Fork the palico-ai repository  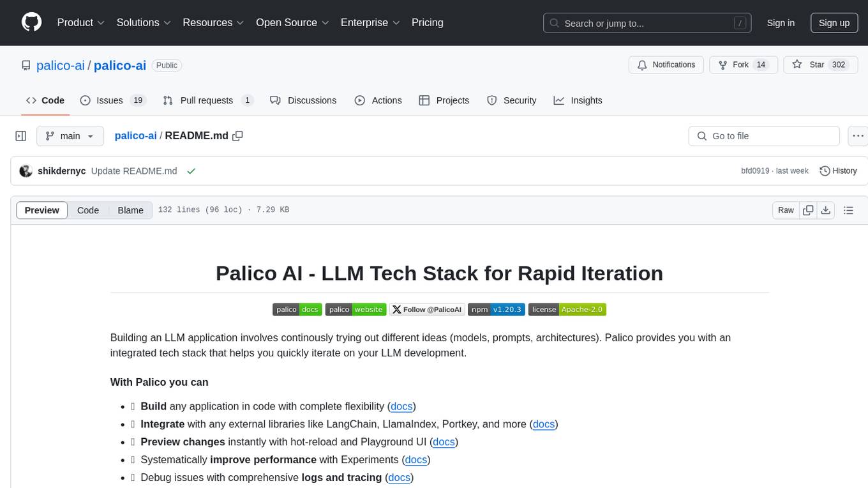744,65
